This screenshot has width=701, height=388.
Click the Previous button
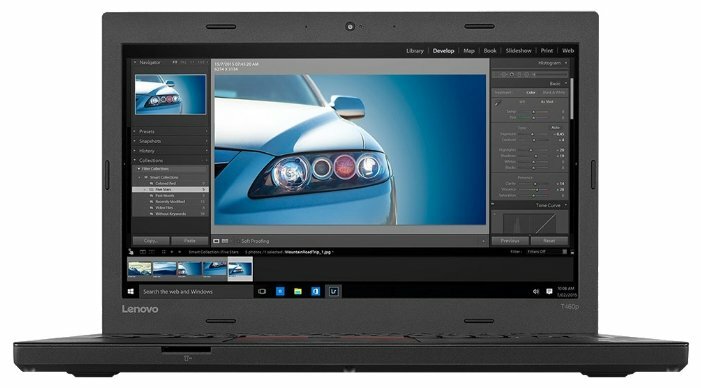[x=510, y=241]
